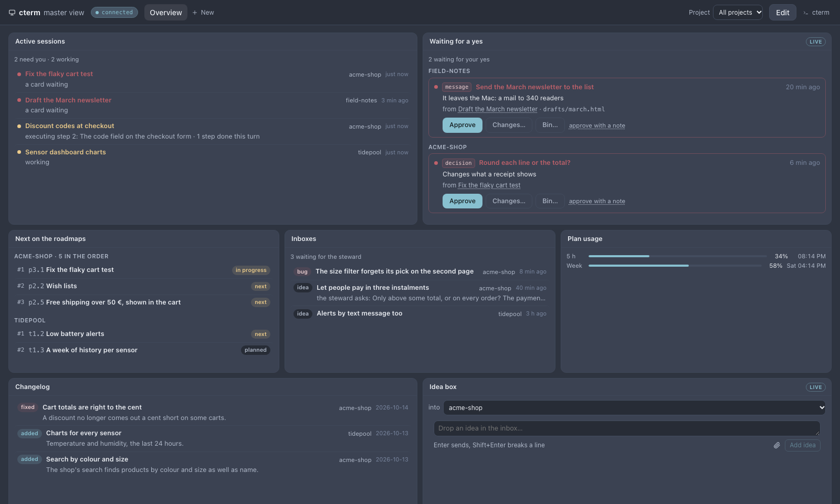Click Changes... on the decision card
Screen dimensions: 840x504
pyautogui.click(x=509, y=201)
